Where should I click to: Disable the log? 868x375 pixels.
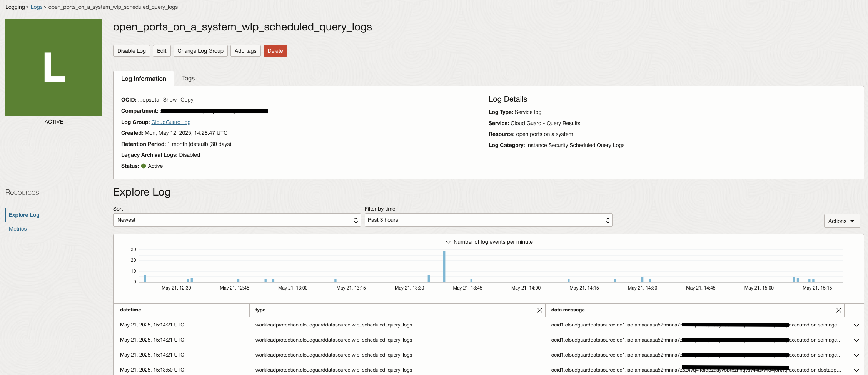coord(131,50)
